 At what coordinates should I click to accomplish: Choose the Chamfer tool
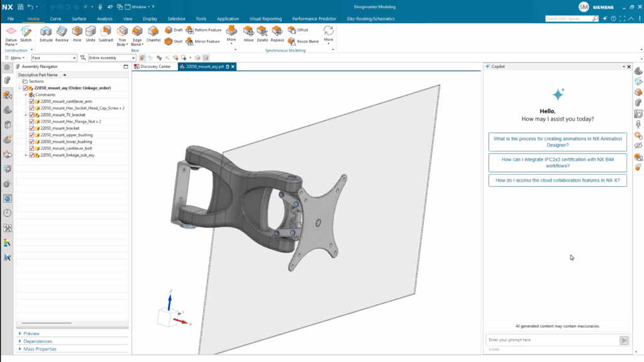pyautogui.click(x=153, y=33)
